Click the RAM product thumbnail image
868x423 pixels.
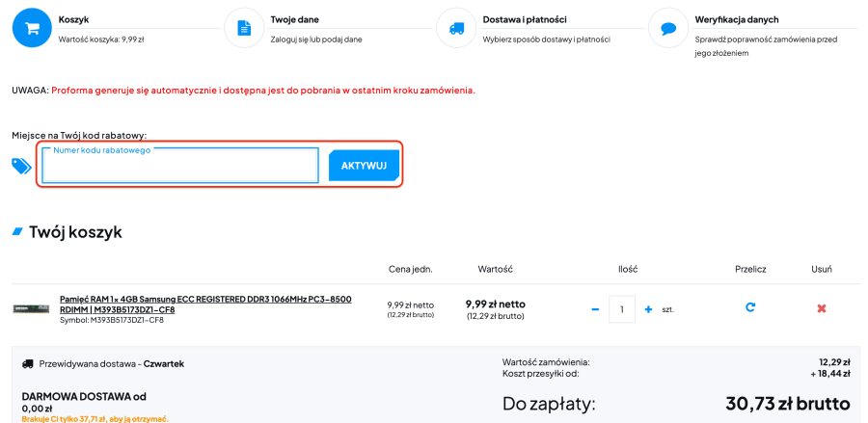pyautogui.click(x=31, y=308)
